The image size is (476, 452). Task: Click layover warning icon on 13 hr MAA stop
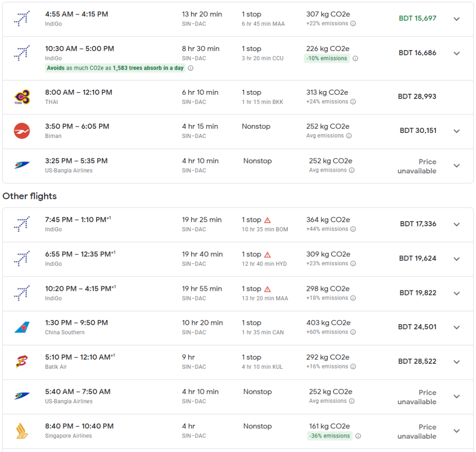tap(267, 289)
